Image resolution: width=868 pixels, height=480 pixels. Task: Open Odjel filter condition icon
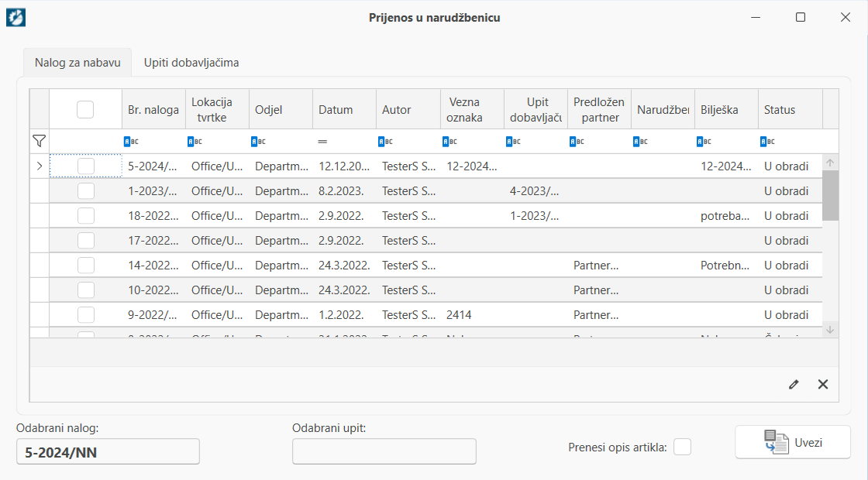pyautogui.click(x=259, y=142)
